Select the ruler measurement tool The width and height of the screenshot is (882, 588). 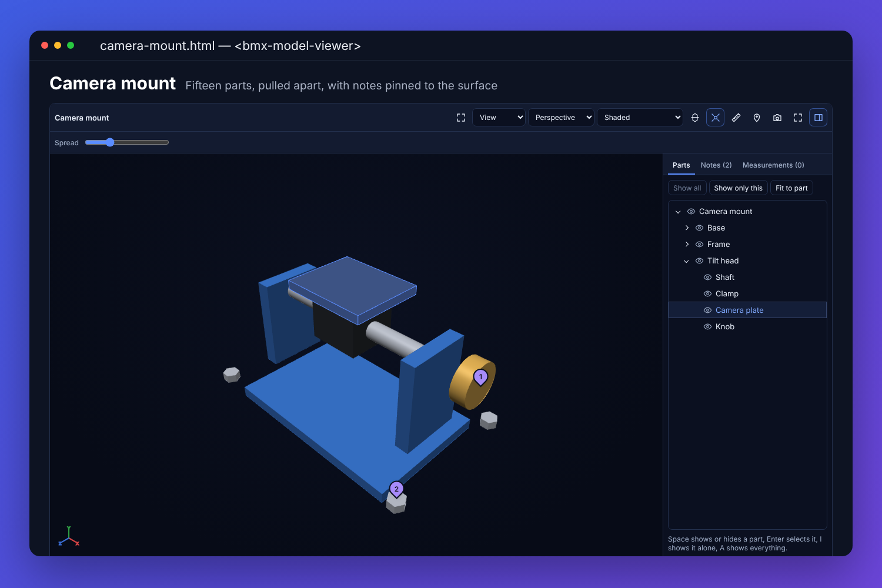736,118
